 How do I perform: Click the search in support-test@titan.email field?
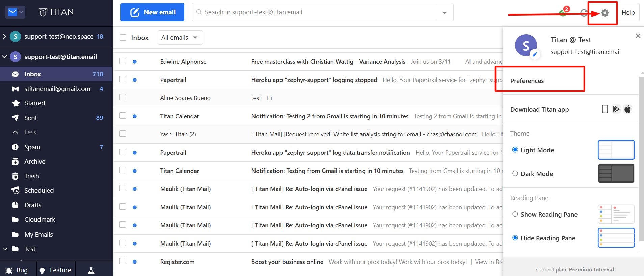coord(314,12)
